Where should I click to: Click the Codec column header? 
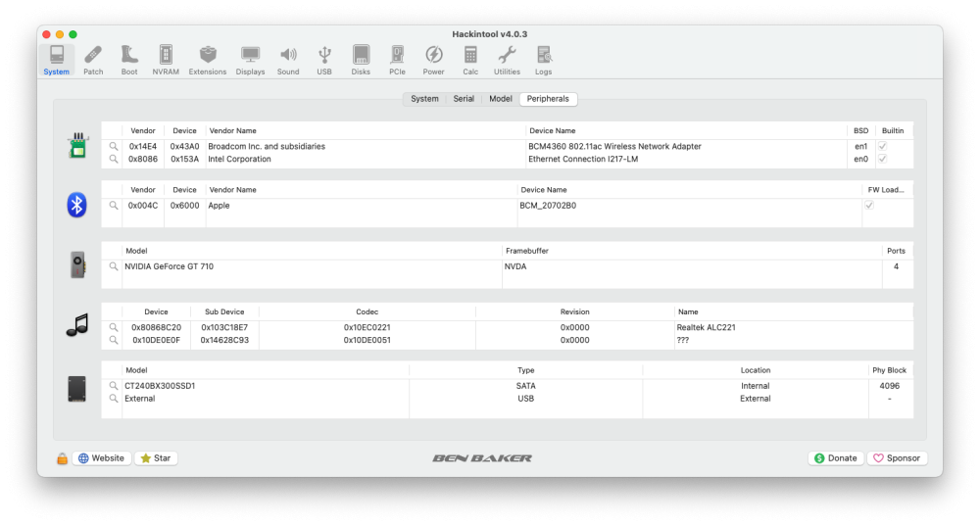tap(367, 311)
